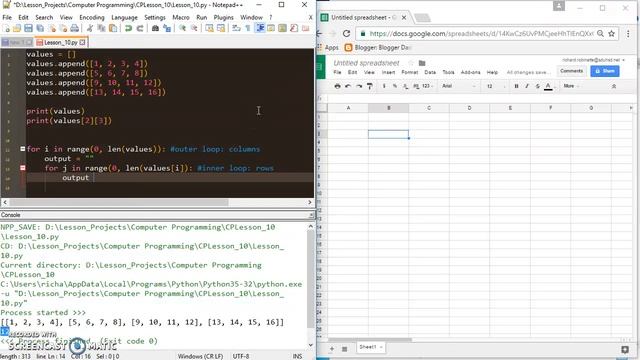Click the Explore icon at the bottom right of Sheets
The height and width of the screenshot is (360, 640).
tap(624, 349)
